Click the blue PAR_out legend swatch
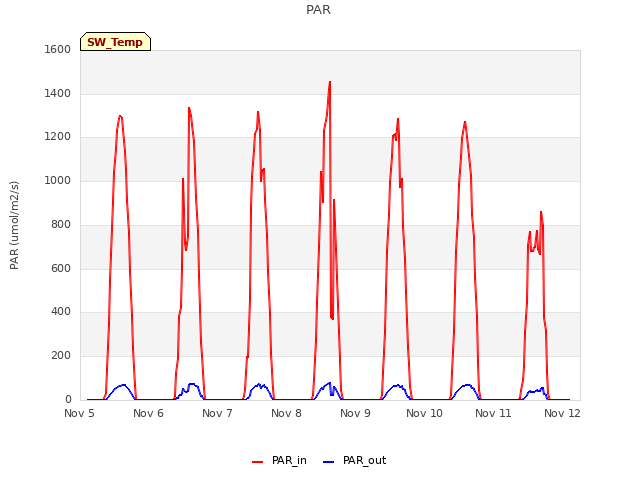 pyautogui.click(x=329, y=462)
